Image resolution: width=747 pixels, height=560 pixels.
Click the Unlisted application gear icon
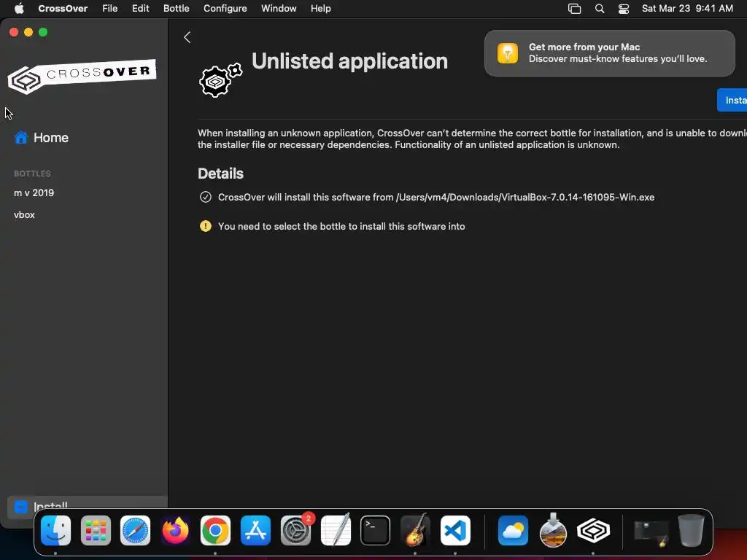coord(220,80)
